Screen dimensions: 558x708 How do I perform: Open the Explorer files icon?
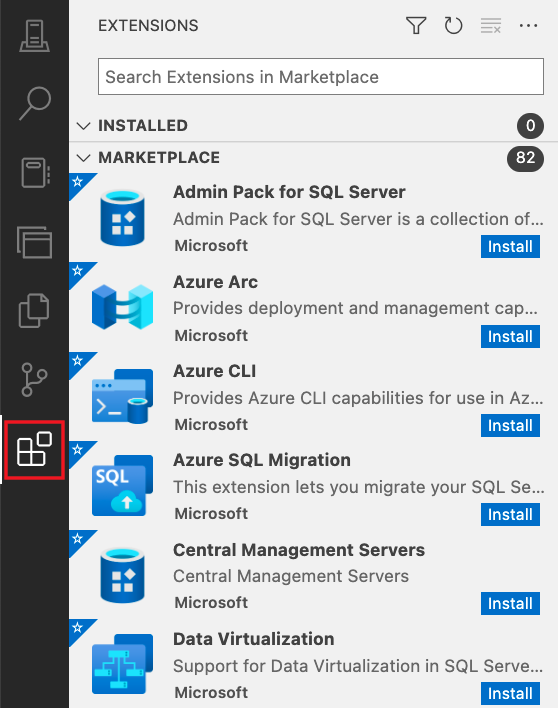[34, 311]
